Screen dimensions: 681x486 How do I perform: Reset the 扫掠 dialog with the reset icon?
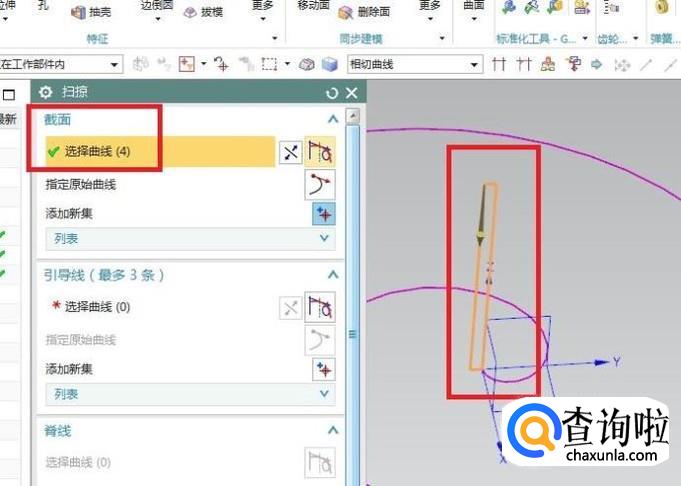click(332, 92)
